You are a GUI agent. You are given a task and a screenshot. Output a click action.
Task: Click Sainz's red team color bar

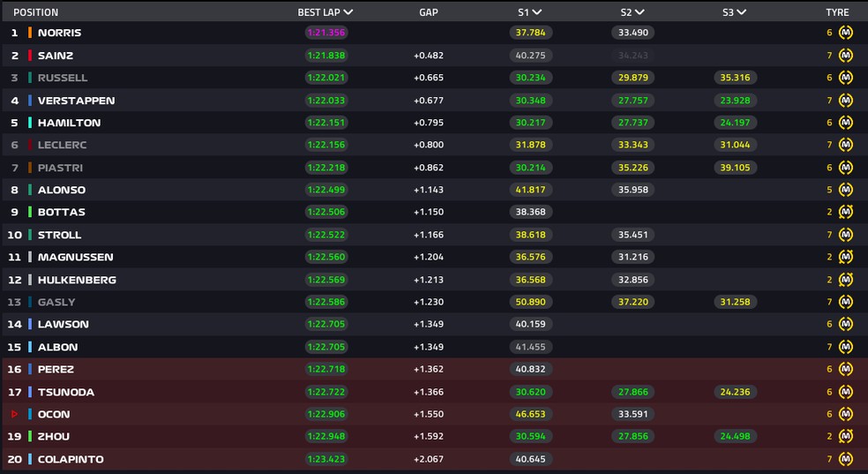30,56
